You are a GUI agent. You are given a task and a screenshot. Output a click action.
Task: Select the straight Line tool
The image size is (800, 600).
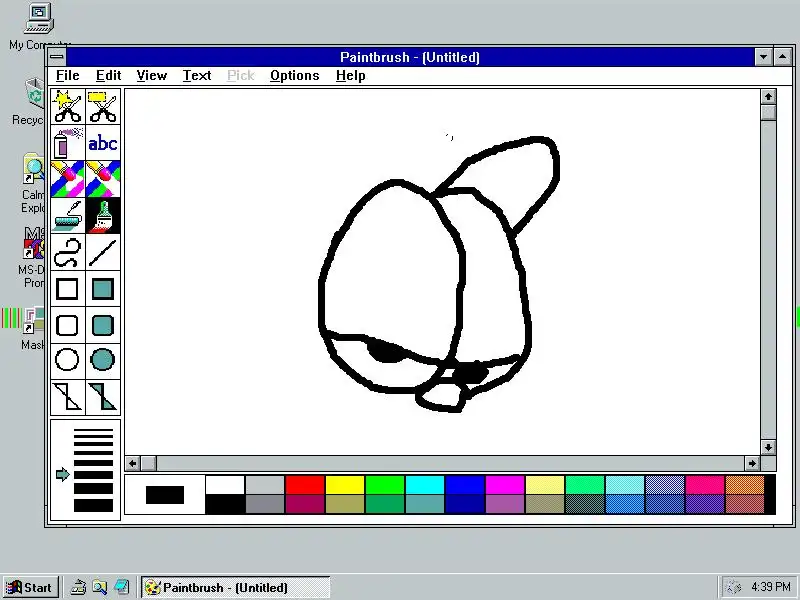point(103,252)
